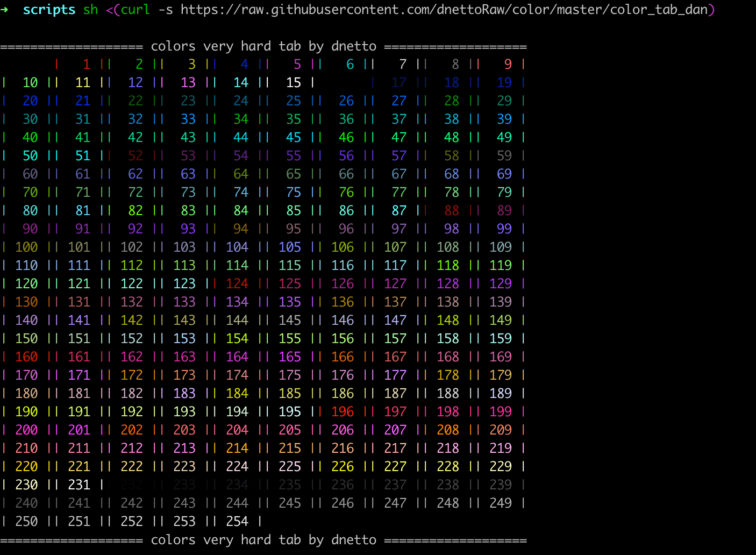Click pink color cell 199
This screenshot has width=756, height=555.
pos(501,412)
